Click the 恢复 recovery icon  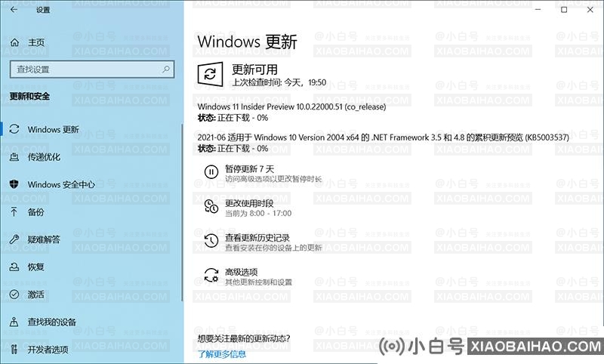[x=14, y=267]
